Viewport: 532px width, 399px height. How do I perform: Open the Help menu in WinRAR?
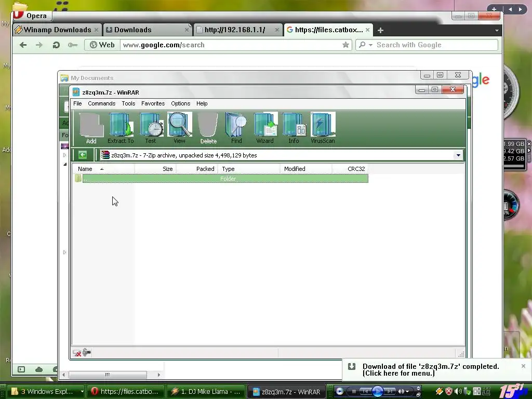(x=202, y=103)
